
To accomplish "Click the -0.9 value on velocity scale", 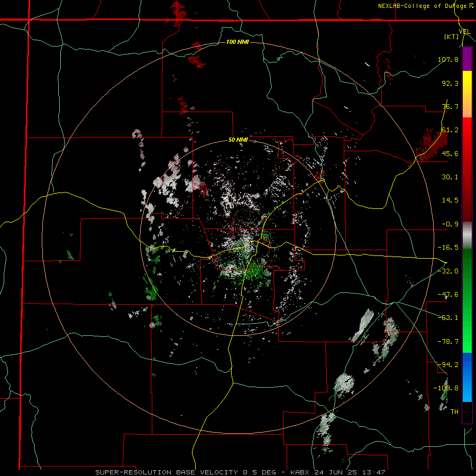I will tap(450, 224).
